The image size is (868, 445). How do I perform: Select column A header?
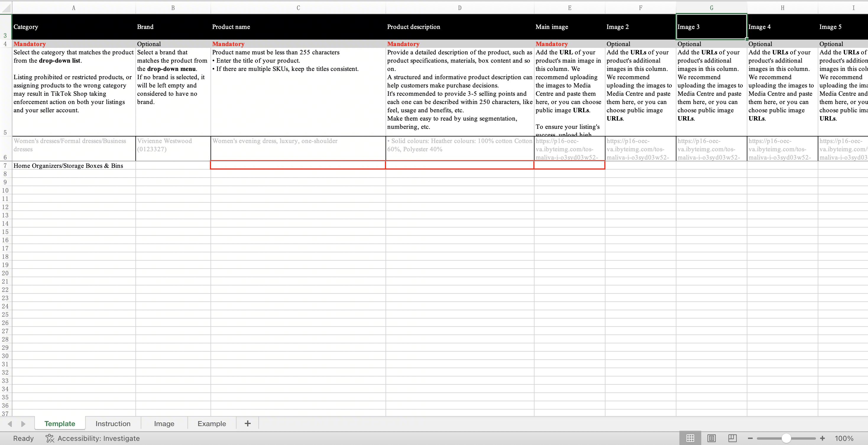click(74, 8)
